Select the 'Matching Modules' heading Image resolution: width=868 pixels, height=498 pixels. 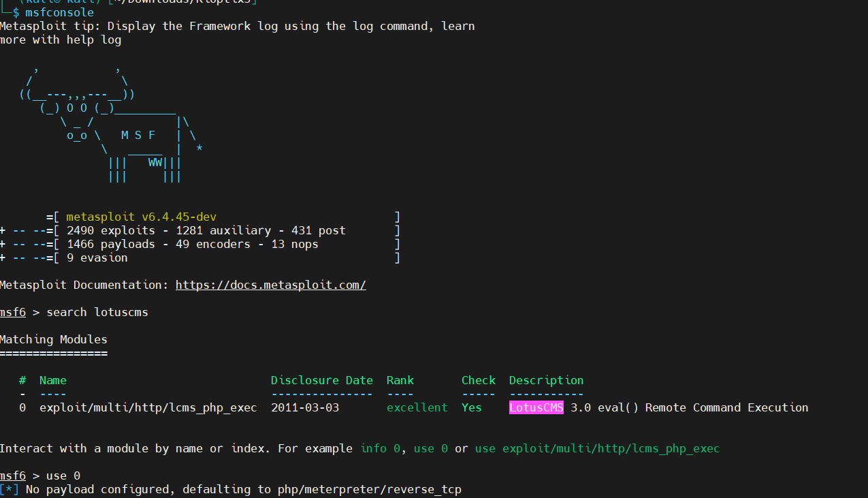[54, 339]
